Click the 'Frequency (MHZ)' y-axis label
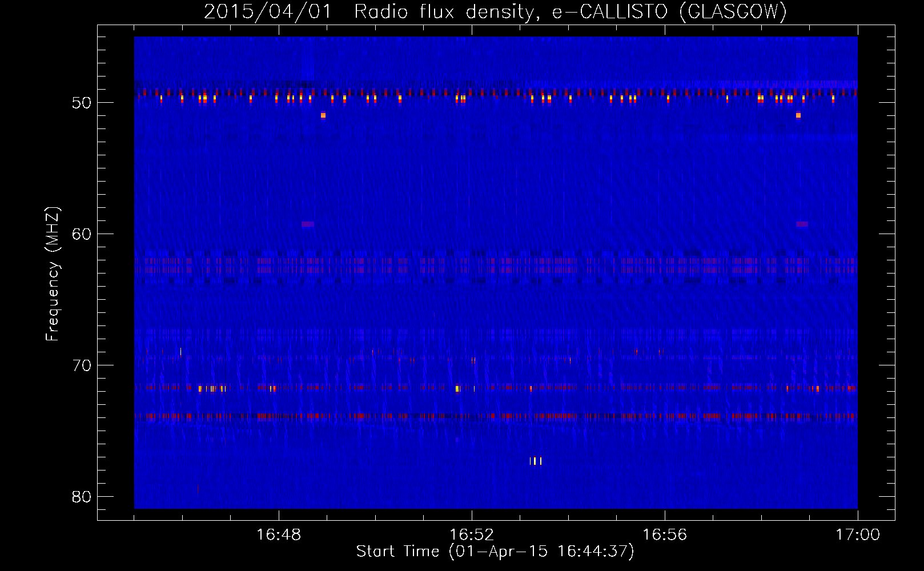 [x=53, y=274]
